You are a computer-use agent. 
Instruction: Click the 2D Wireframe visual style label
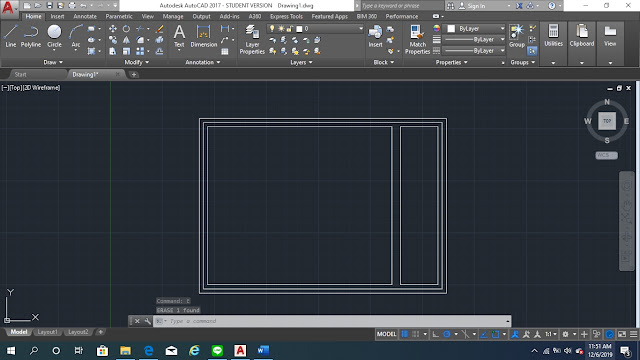coord(42,88)
